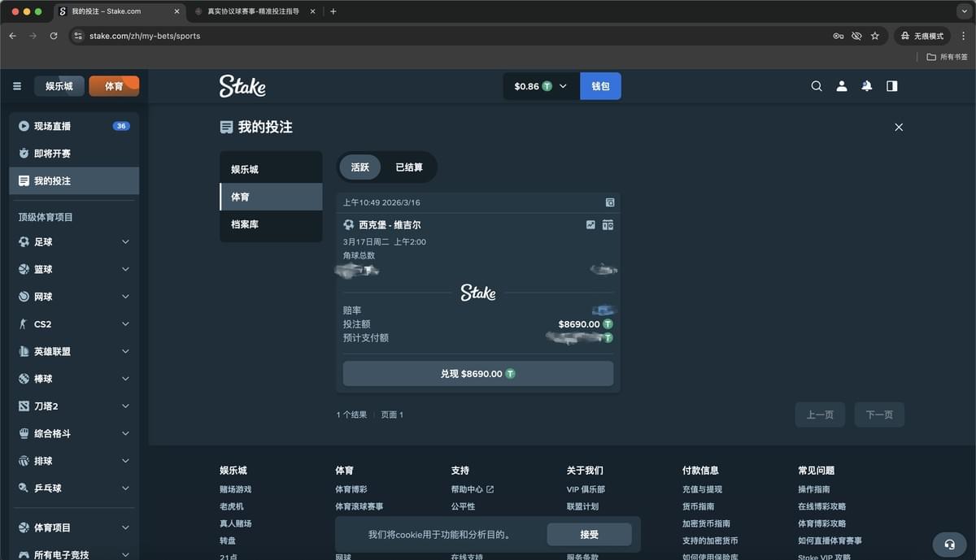This screenshot has width=976, height=560.
Task: Open the footer 帮助中心 link
Action: pyautogui.click(x=473, y=489)
